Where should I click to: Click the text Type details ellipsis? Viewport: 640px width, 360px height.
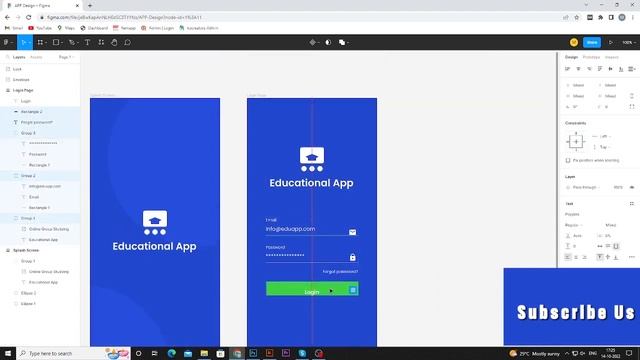632,257
